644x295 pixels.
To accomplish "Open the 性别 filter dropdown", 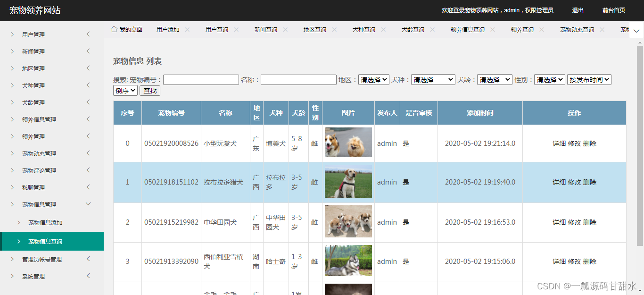I will 550,80.
